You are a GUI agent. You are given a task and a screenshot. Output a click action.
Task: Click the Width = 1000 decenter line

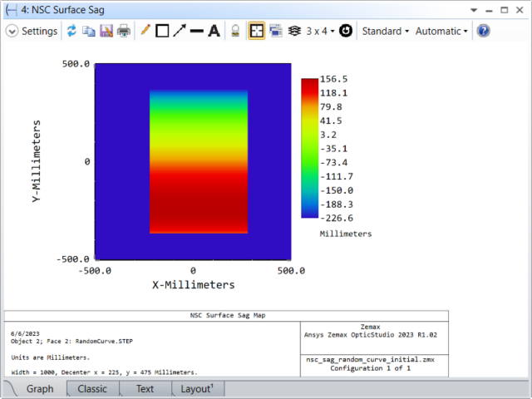pyautogui.click(x=104, y=372)
